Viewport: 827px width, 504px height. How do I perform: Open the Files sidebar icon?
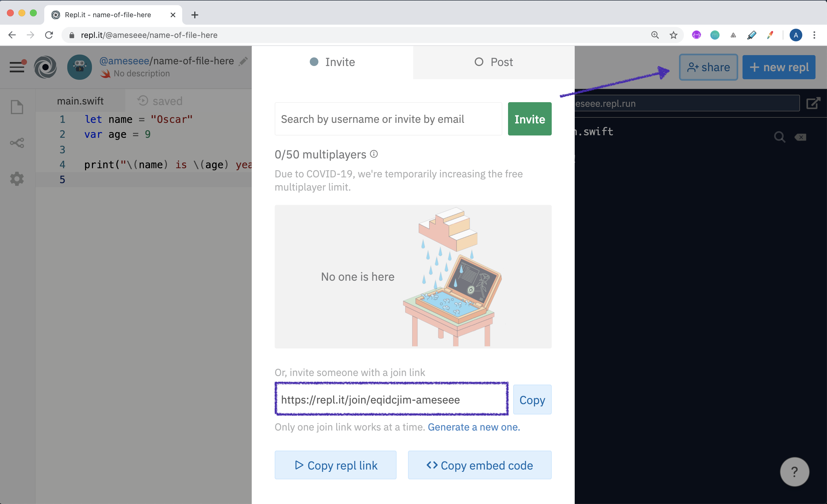[x=17, y=107]
